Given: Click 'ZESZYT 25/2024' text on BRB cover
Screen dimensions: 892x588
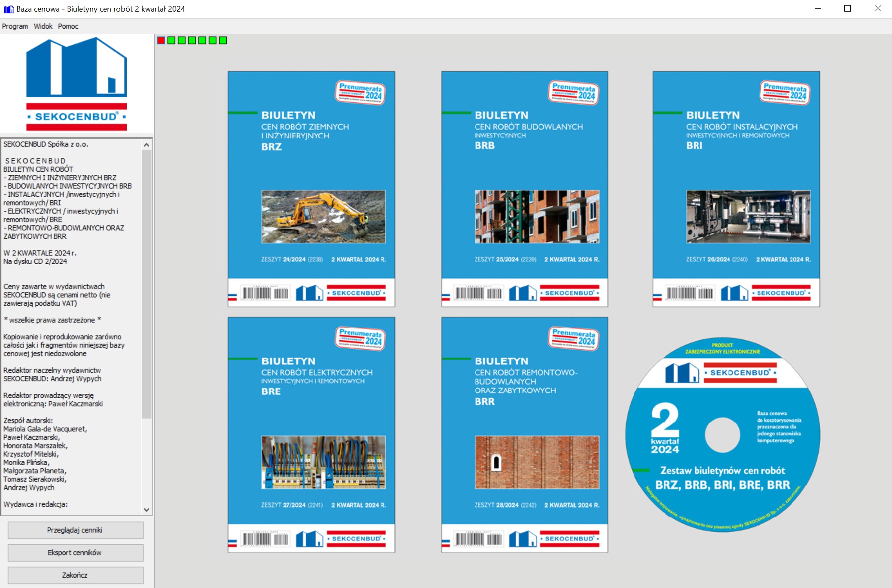Looking at the screenshot, I should 497,259.
